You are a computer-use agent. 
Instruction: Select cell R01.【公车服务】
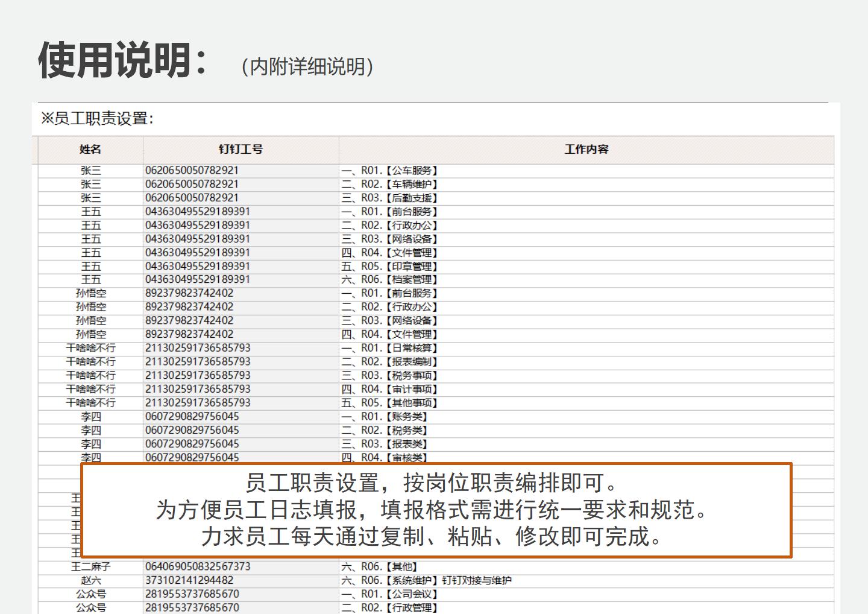coord(587,171)
